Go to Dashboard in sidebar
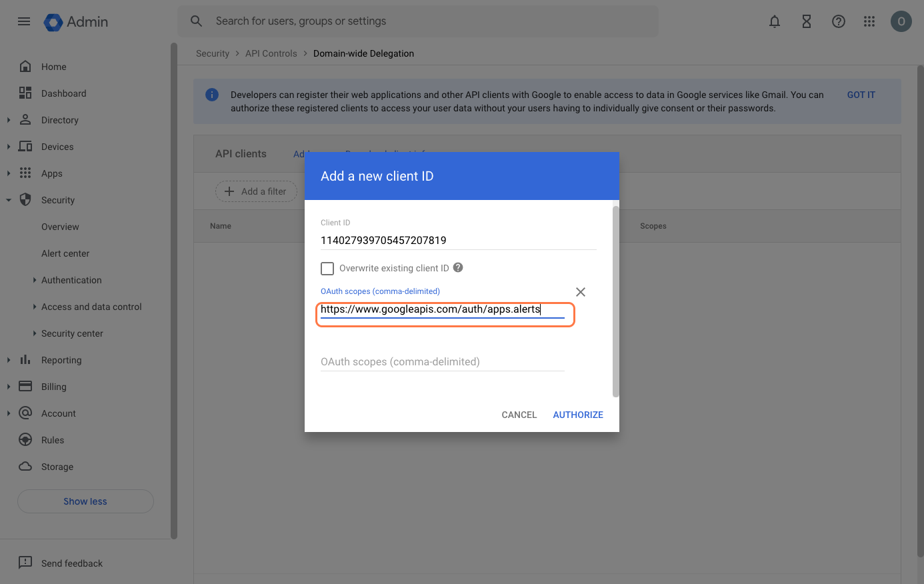 (x=63, y=93)
